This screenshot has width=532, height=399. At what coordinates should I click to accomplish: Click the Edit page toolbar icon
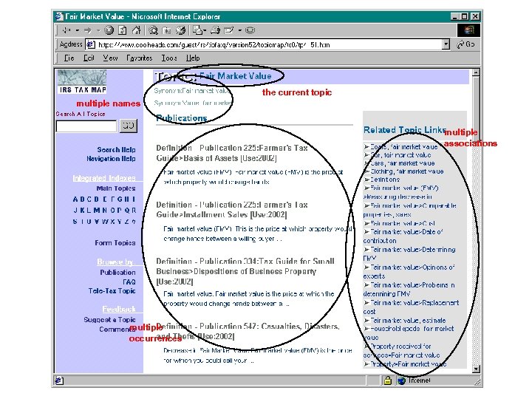229,30
